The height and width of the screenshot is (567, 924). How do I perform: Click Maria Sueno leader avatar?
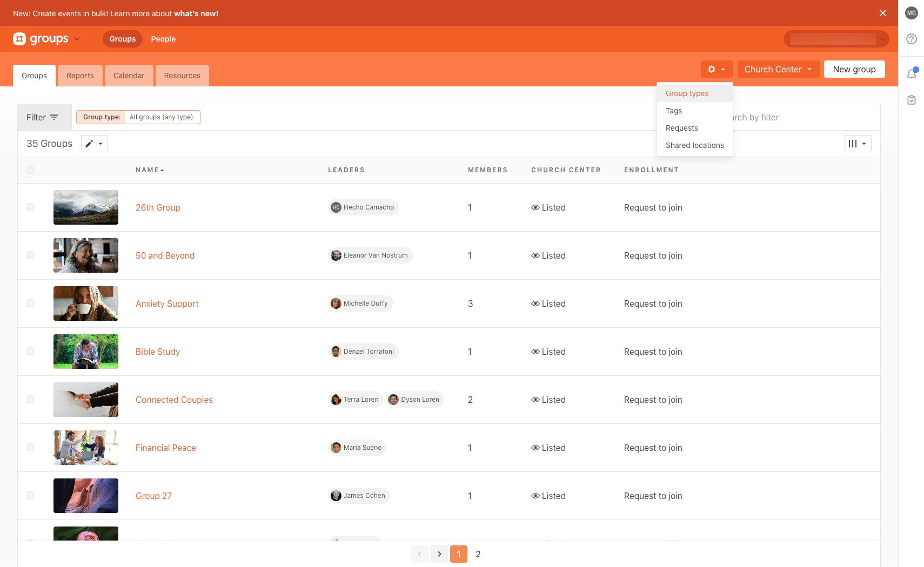(336, 448)
